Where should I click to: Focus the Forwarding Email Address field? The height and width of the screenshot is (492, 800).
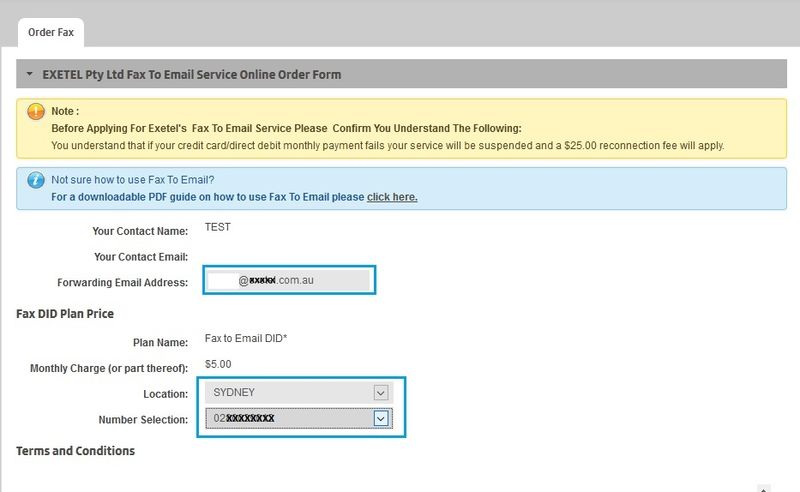289,280
